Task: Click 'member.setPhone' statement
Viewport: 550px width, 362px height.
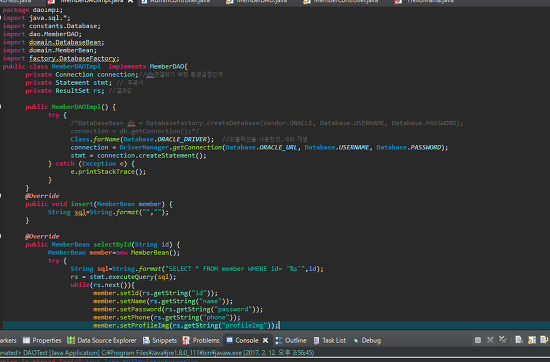Action: tap(167, 317)
